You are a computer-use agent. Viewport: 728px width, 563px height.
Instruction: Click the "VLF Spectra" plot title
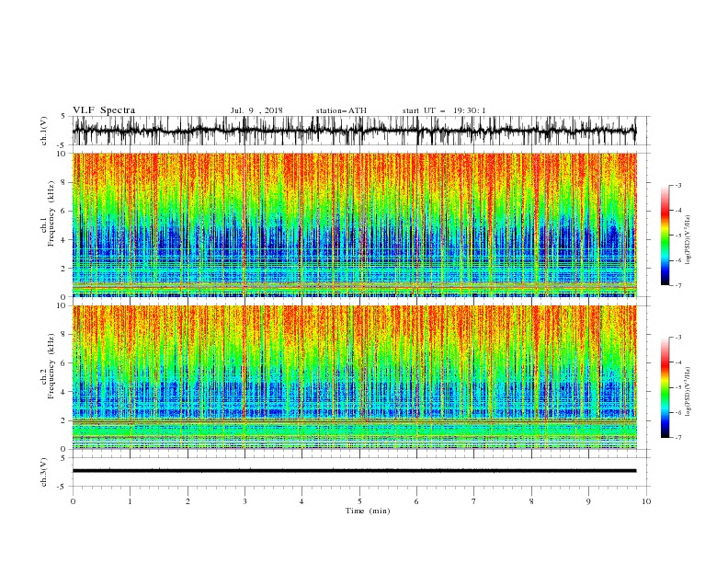pos(104,110)
